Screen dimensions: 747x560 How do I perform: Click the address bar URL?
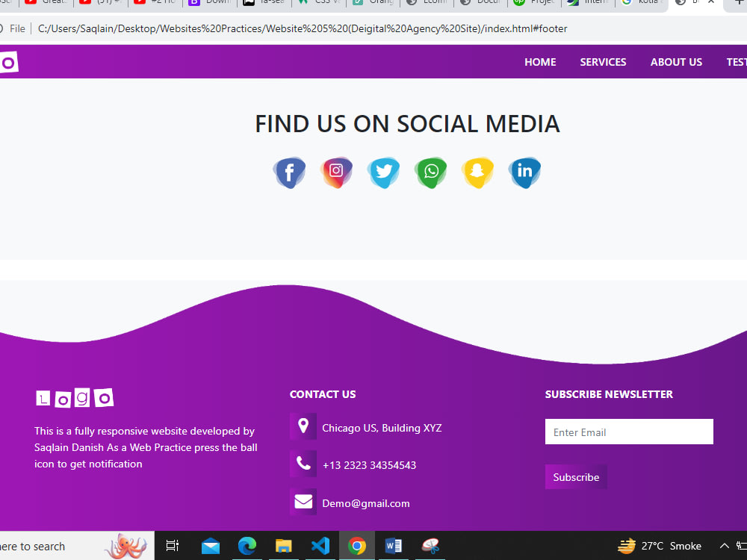303,28
